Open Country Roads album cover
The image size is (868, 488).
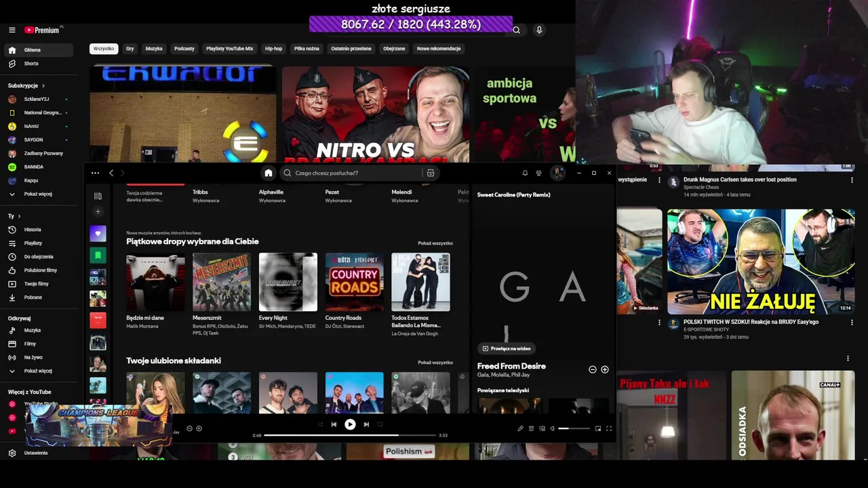(x=354, y=282)
